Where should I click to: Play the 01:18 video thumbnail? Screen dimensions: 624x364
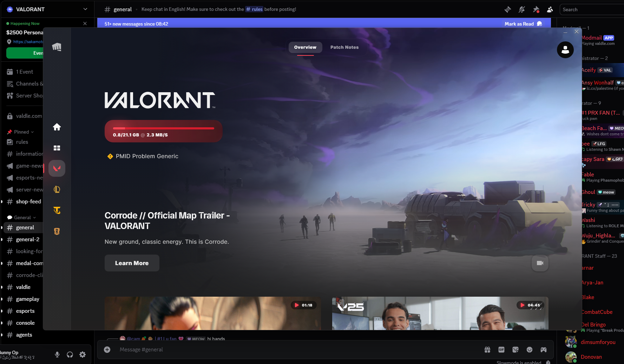[213, 313]
